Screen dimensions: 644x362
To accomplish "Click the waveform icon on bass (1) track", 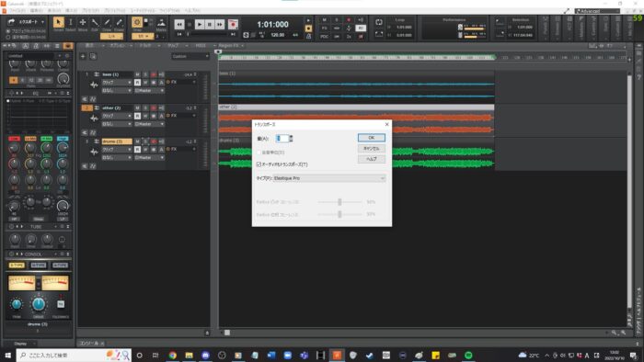I will point(94,85).
